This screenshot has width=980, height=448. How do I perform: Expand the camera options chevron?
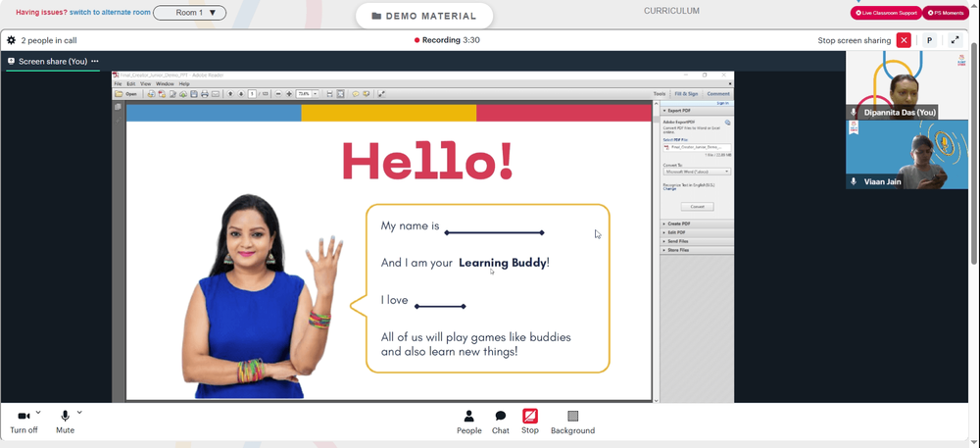[x=38, y=413]
